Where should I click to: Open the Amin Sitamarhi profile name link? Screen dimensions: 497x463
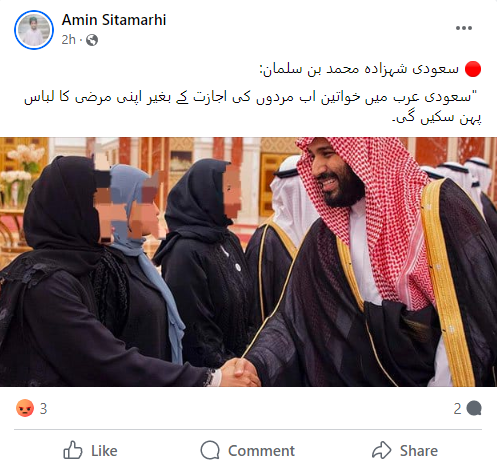click(114, 20)
